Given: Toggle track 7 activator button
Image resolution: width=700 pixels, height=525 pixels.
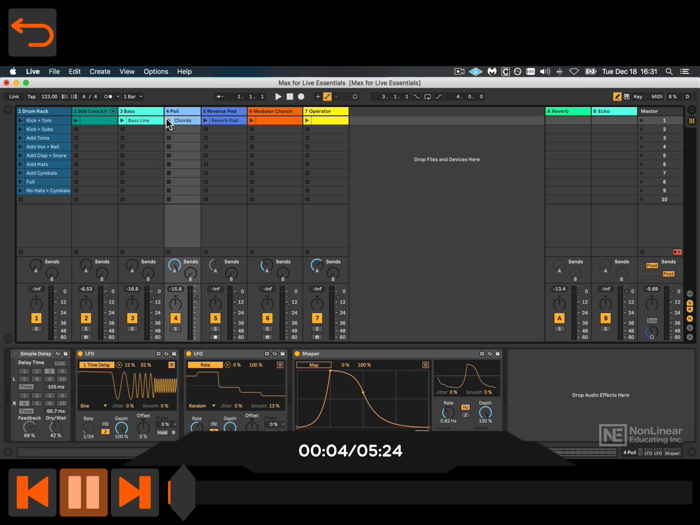Looking at the screenshot, I should click(x=317, y=318).
